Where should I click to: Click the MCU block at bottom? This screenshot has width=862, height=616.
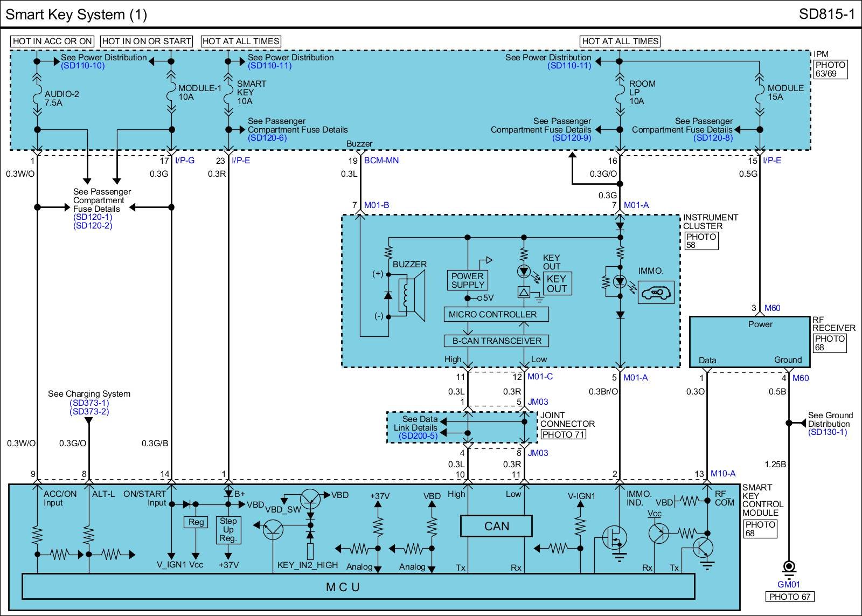[358, 586]
